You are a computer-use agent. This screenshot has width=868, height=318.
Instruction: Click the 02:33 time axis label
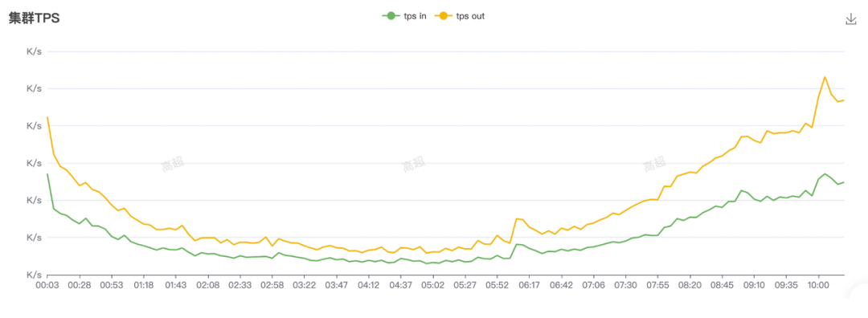click(x=240, y=285)
